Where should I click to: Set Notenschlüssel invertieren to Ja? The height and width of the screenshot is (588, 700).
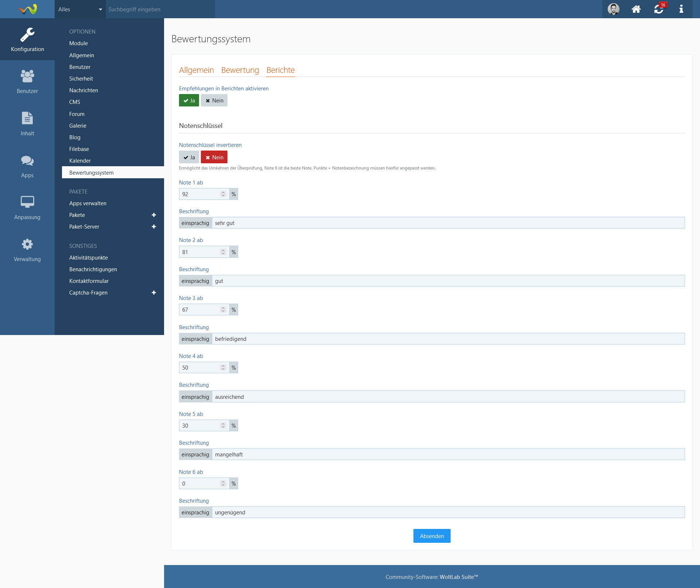[x=189, y=157]
